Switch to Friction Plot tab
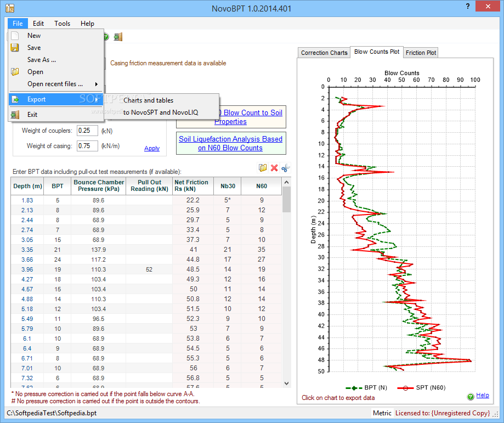Screen dimensions: 504x423 point(421,53)
